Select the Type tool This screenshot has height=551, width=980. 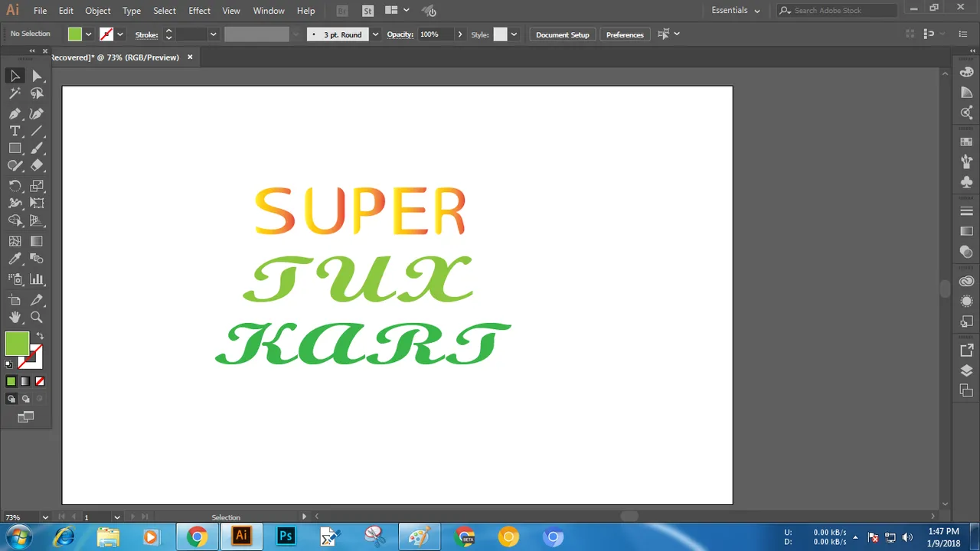[x=15, y=131]
